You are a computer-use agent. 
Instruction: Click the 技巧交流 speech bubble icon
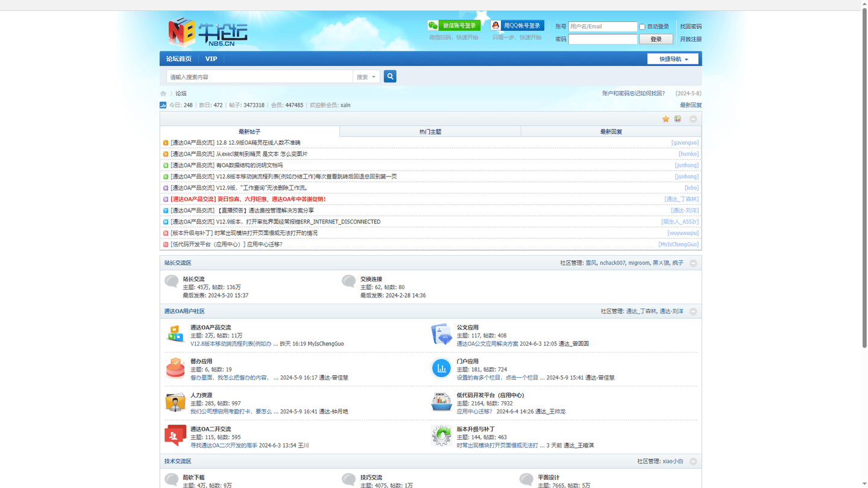pos(349,480)
